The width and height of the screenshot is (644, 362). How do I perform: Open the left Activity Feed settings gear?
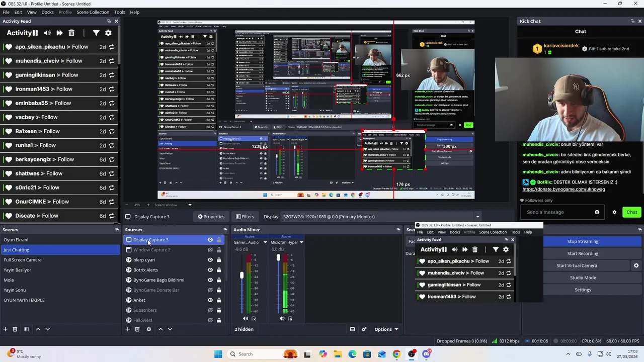(108, 33)
